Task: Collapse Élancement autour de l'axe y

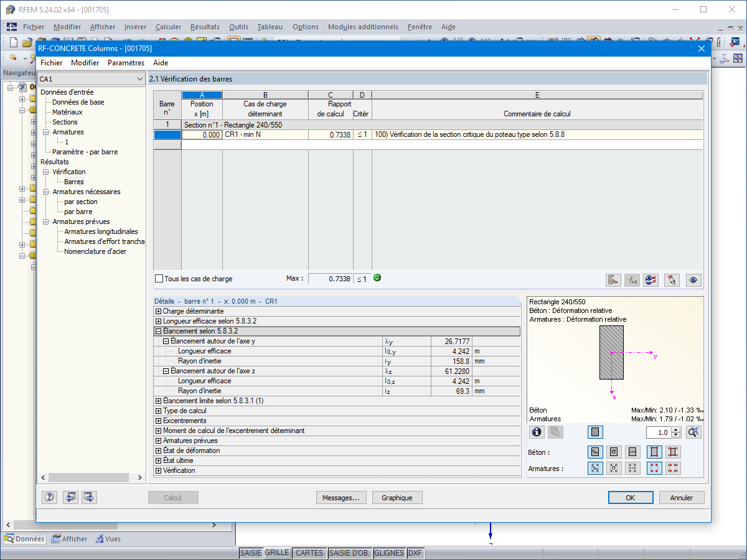Action: point(166,341)
